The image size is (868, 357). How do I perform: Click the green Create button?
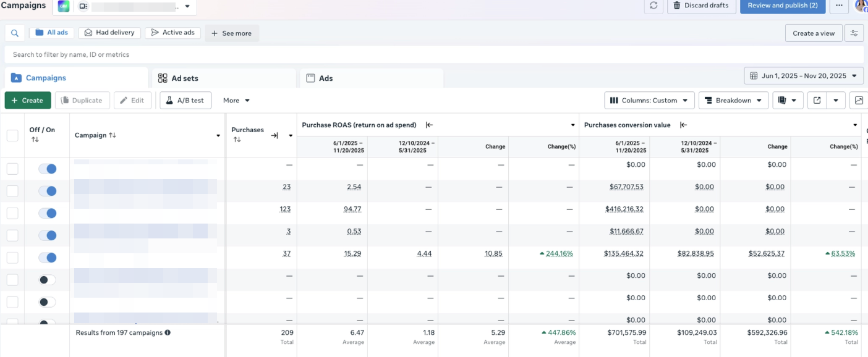point(27,99)
